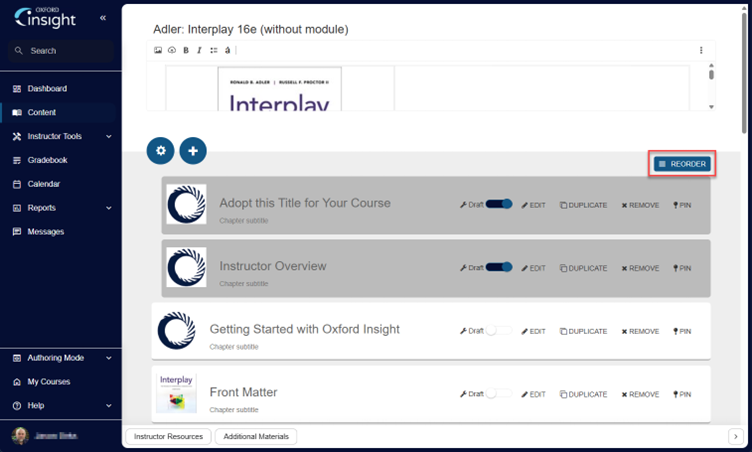Screen dimensions: 752x452
Task: Click the plus button to add content
Action: (193, 151)
